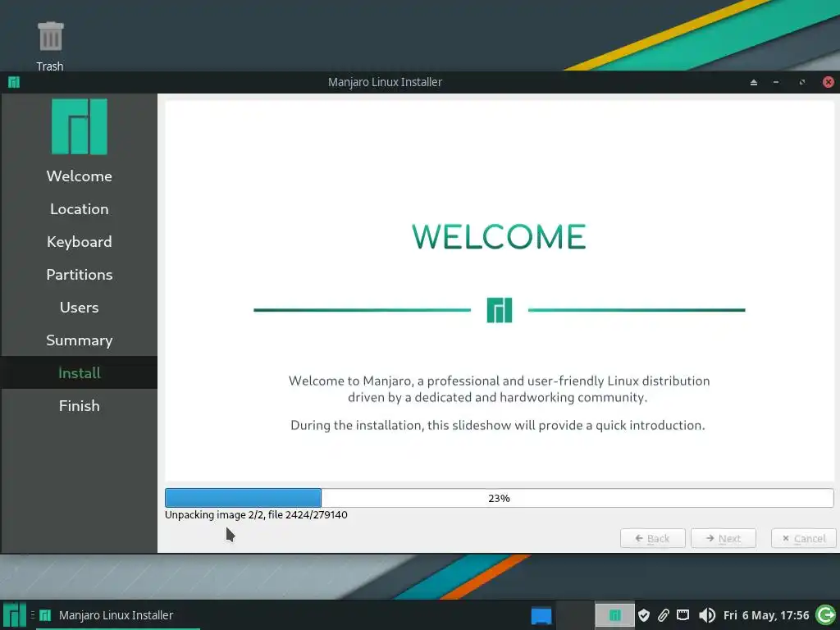
Task: Select the highlighted Install step in the sidebar
Action: click(x=80, y=373)
